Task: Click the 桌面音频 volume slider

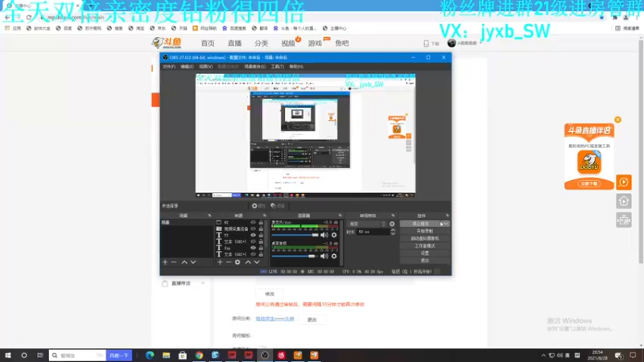Action: [x=295, y=256]
